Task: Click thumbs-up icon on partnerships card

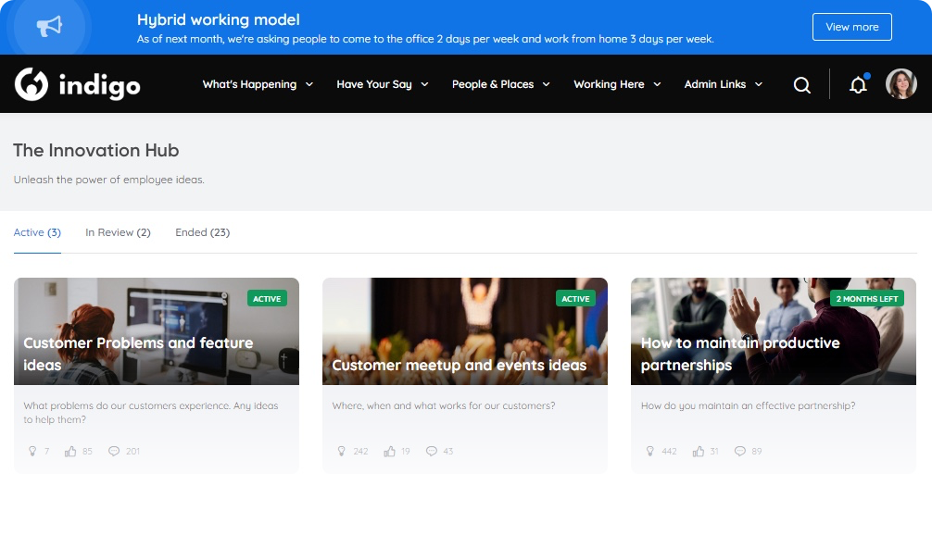Action: [x=697, y=451]
